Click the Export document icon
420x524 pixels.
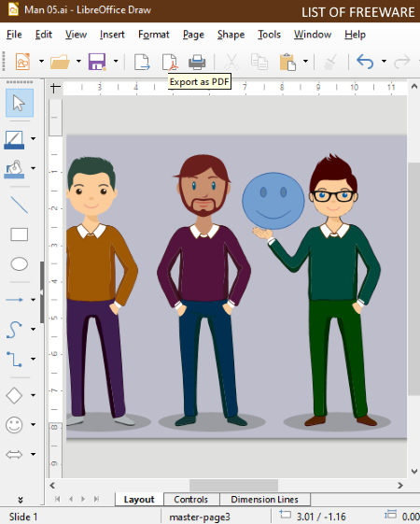[142, 62]
